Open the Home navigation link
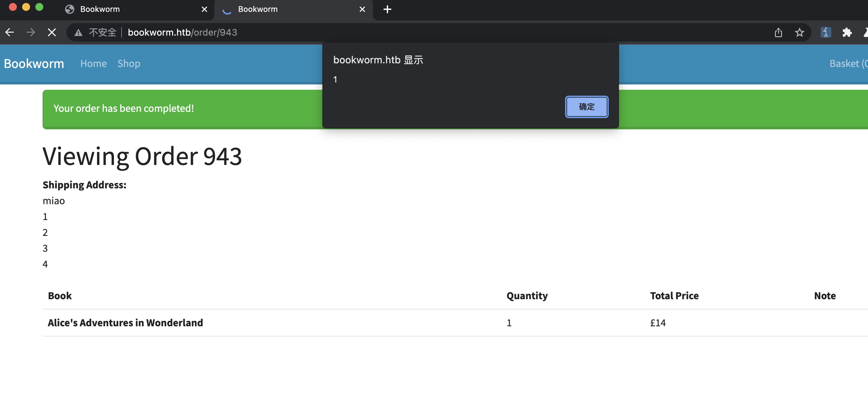Image resolution: width=868 pixels, height=417 pixels. click(93, 64)
